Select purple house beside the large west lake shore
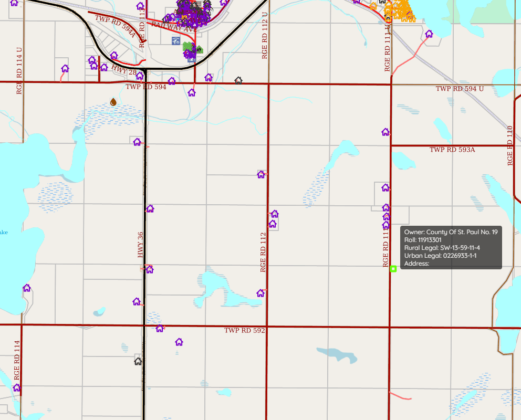521x420 pixels. point(27,288)
